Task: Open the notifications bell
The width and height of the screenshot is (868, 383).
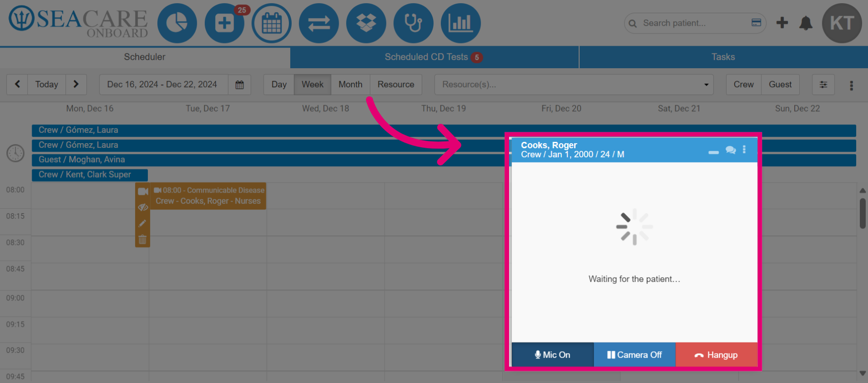Action: [x=806, y=23]
